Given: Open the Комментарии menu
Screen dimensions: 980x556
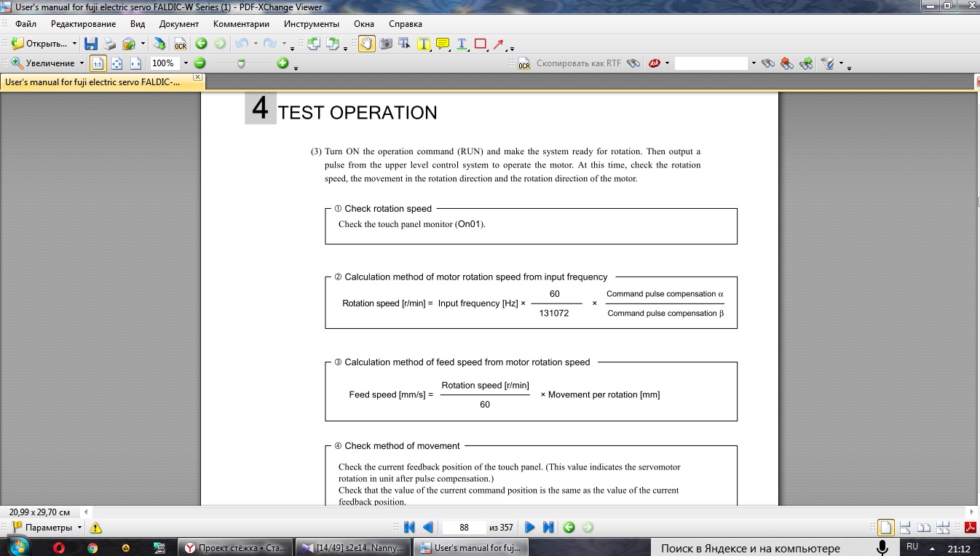Looking at the screenshot, I should point(241,24).
